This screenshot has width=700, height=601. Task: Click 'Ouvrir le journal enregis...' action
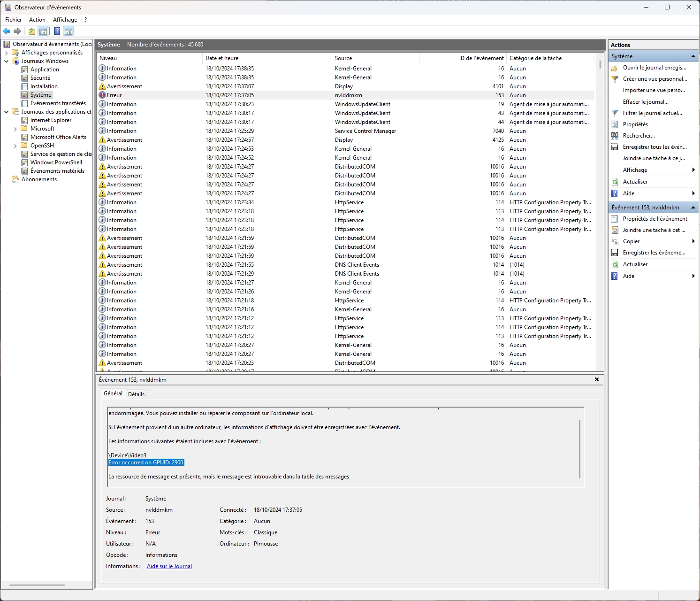coord(654,68)
